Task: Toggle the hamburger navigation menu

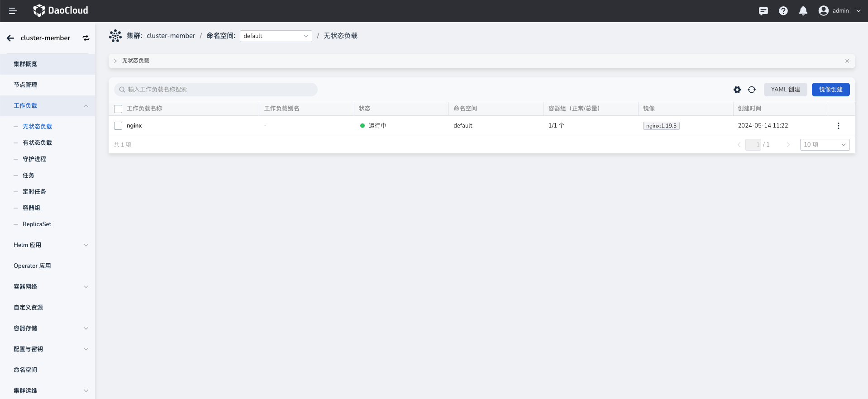Action: click(x=13, y=11)
